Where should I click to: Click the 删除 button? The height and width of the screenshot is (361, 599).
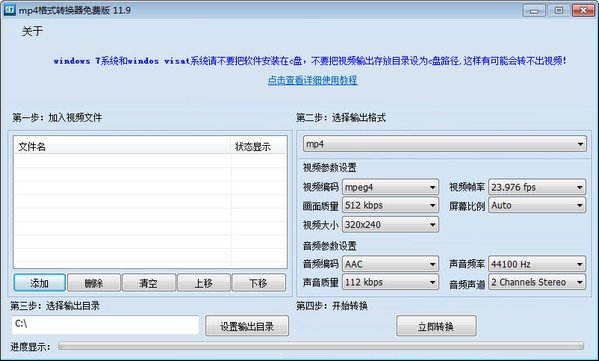point(94,283)
